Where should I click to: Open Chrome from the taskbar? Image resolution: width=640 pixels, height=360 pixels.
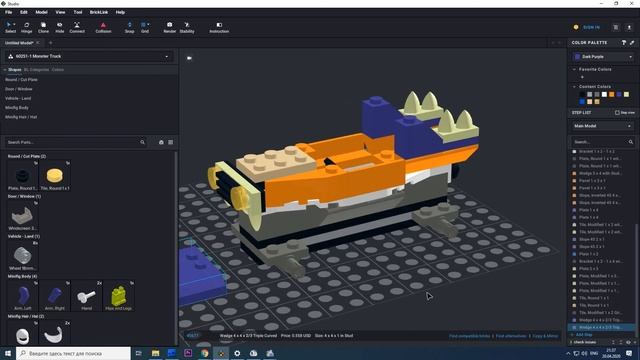[x=204, y=353]
